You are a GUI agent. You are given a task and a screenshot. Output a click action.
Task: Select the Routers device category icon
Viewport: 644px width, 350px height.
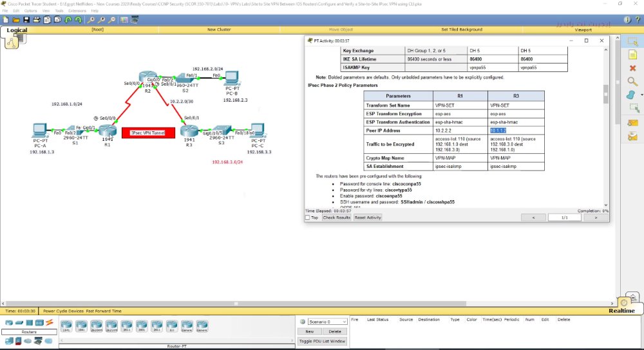[9, 322]
